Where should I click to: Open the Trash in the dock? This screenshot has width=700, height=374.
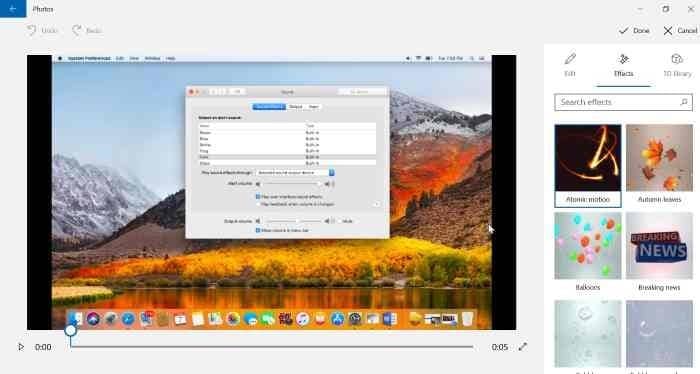point(467,319)
